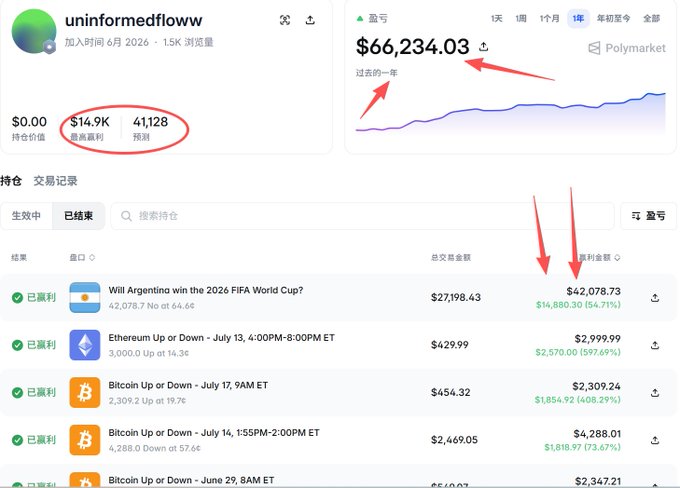Share the uninformedfloww profile via upload icon

[310, 20]
